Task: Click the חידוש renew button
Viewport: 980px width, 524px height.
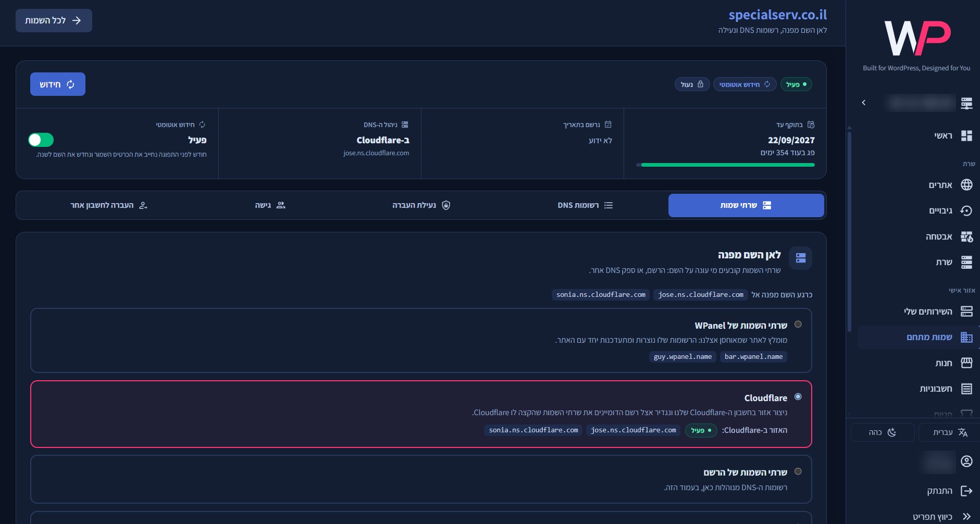Action: coord(58,84)
